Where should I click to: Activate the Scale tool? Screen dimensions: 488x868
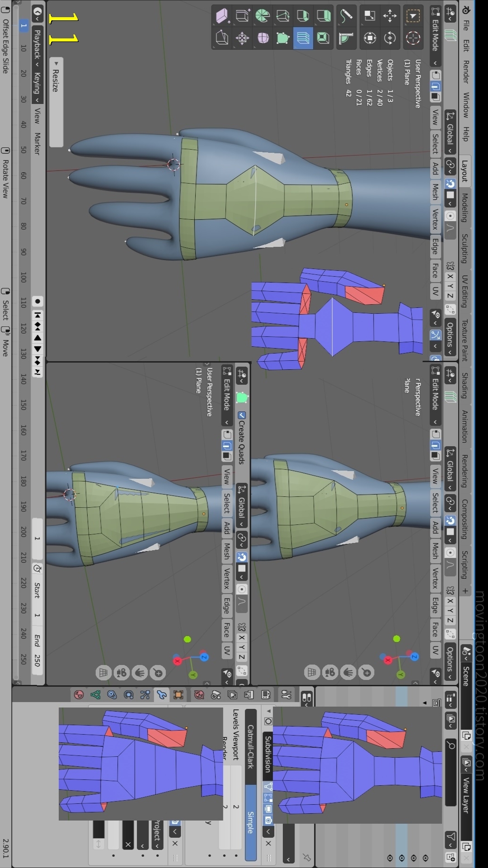point(370,16)
